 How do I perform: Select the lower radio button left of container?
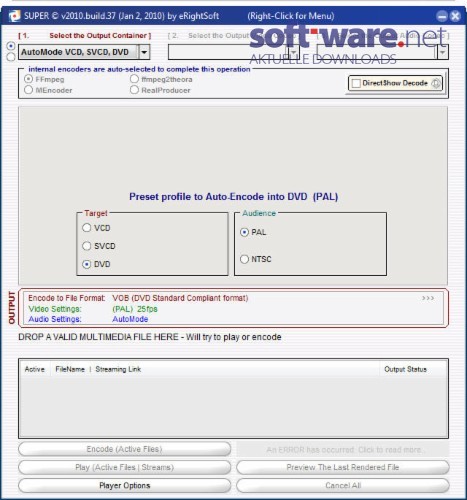[x=11, y=57]
